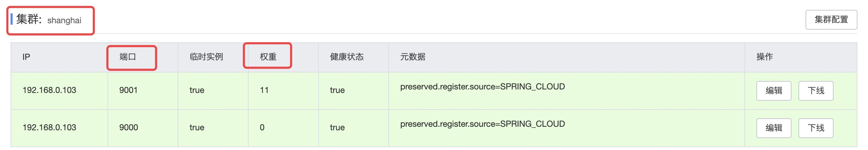
Task: Edit the instance on port 9001
Action: [x=773, y=91]
